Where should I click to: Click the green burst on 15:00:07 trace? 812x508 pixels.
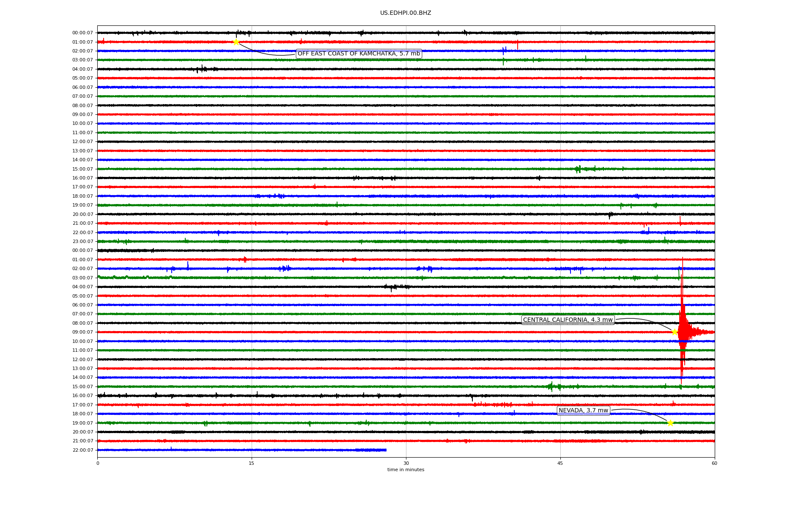pyautogui.click(x=578, y=169)
